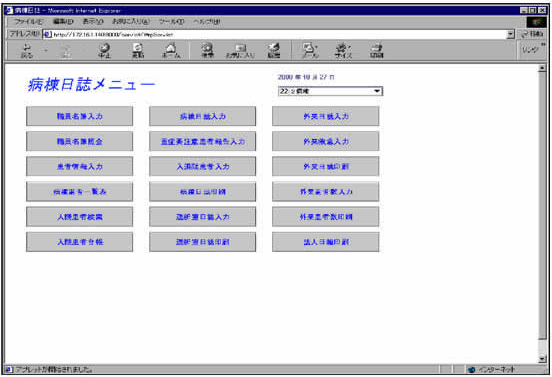Open the Tools (ツール) menu
This screenshot has height=377, width=552.
tap(171, 21)
